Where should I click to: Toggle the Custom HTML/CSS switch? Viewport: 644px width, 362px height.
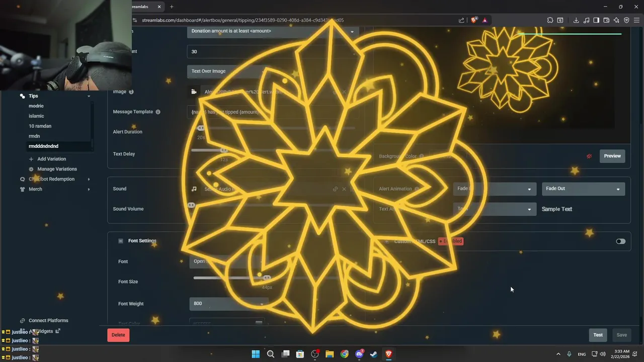pyautogui.click(x=621, y=241)
